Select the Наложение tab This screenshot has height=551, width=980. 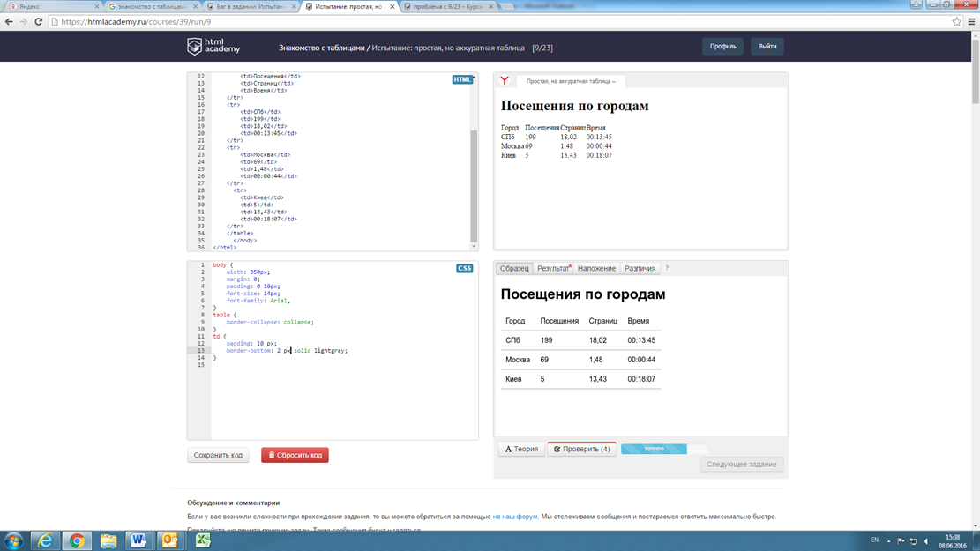(596, 268)
